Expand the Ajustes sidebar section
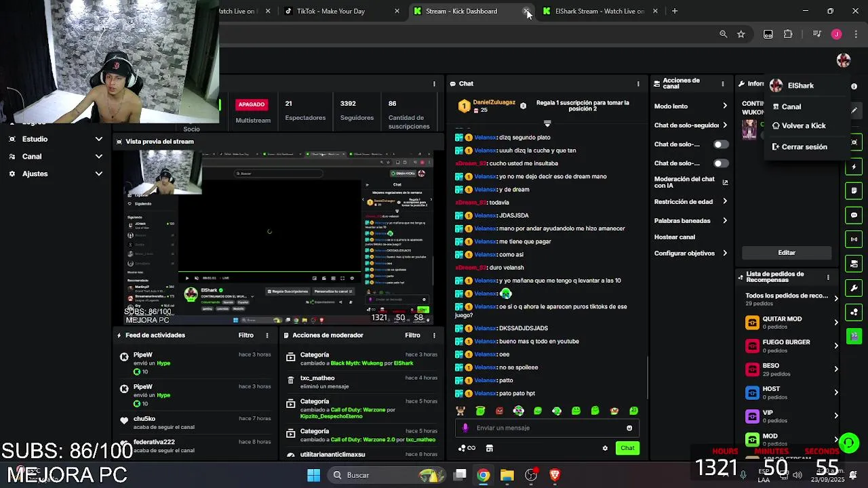The width and height of the screenshot is (868, 488). click(54, 174)
